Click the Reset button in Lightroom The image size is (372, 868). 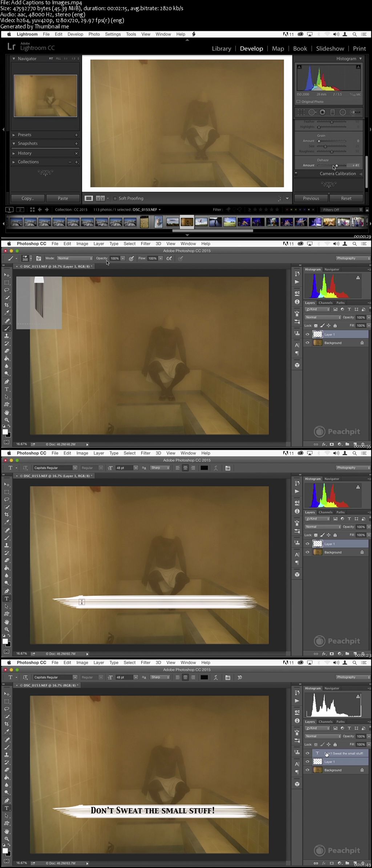click(x=346, y=199)
